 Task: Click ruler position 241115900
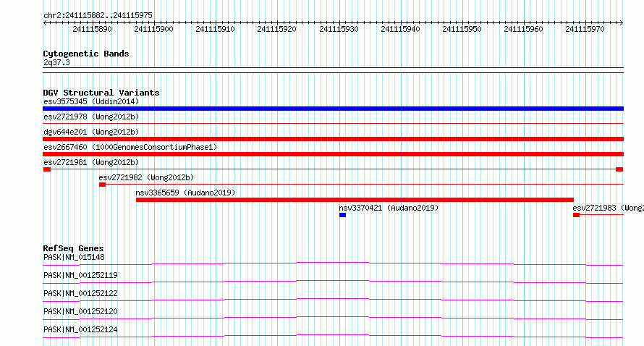point(153,29)
